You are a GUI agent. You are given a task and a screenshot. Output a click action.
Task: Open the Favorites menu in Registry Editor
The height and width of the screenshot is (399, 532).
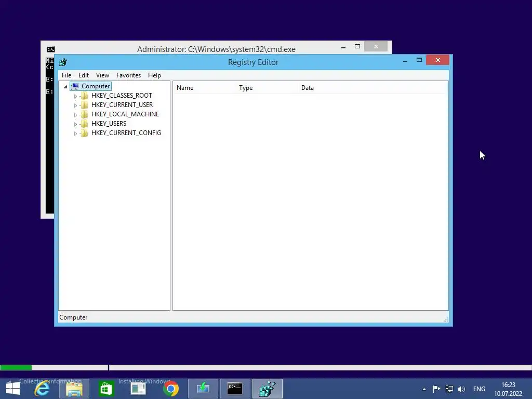click(x=128, y=75)
